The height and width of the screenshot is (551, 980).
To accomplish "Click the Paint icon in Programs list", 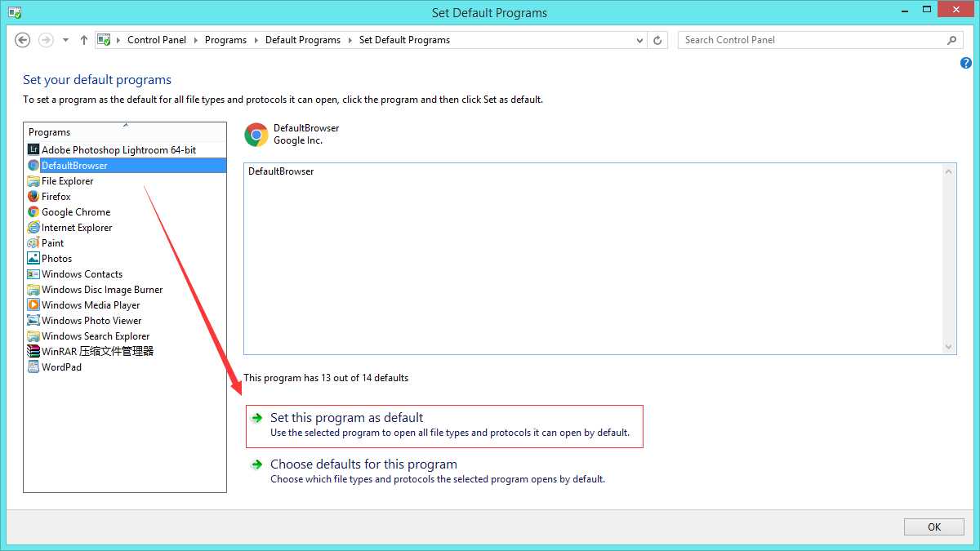I will click(33, 243).
